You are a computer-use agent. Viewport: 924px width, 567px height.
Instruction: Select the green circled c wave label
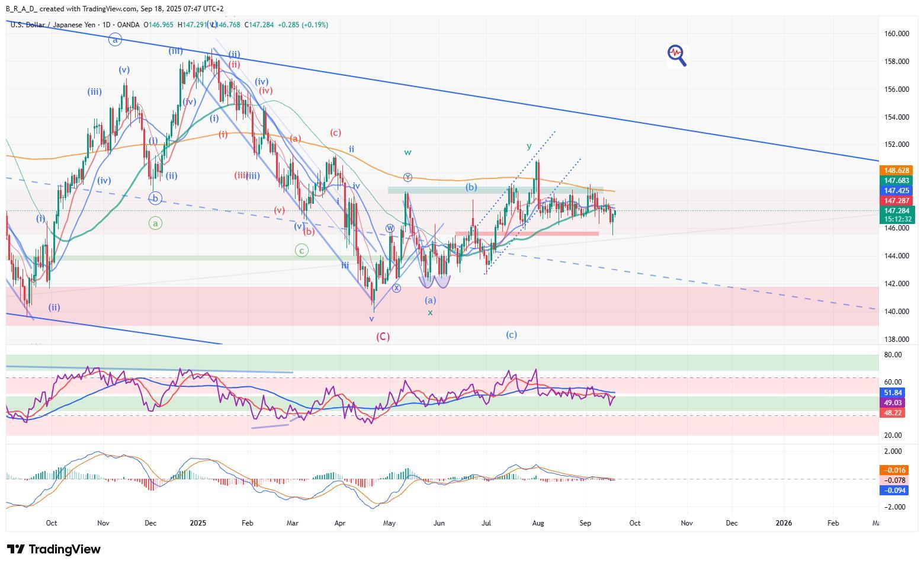click(301, 251)
